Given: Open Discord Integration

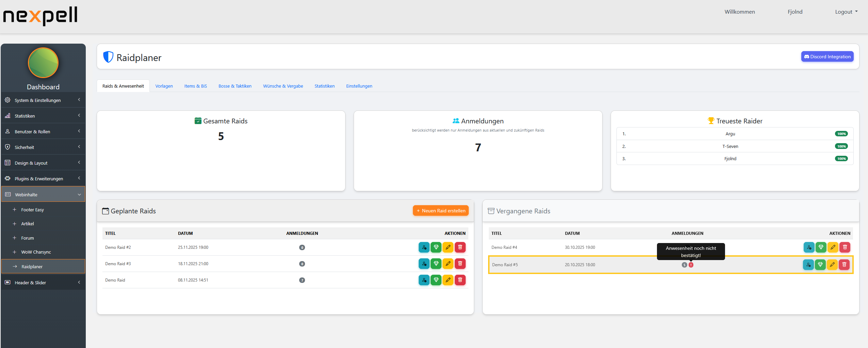Looking at the screenshot, I should pyautogui.click(x=827, y=56).
